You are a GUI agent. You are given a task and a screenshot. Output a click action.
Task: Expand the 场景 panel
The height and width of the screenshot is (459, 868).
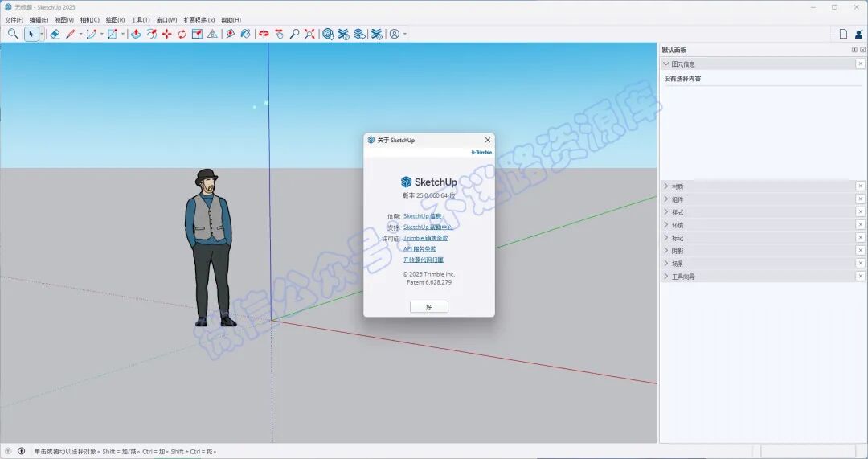[x=666, y=263]
